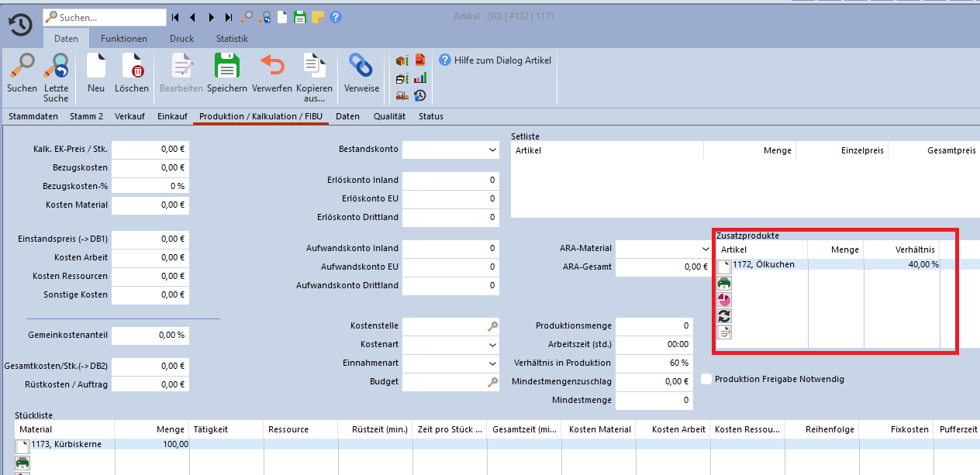Open Verweise chain link icon

point(361,67)
